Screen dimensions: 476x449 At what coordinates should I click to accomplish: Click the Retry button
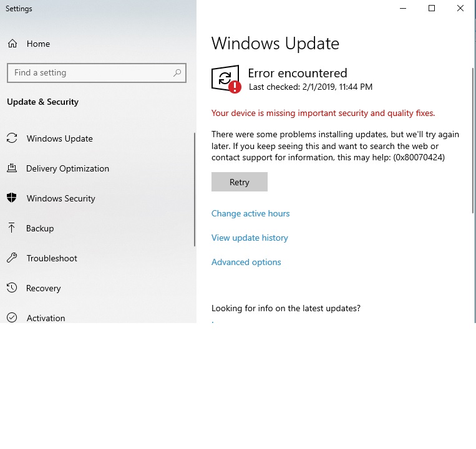pos(239,181)
